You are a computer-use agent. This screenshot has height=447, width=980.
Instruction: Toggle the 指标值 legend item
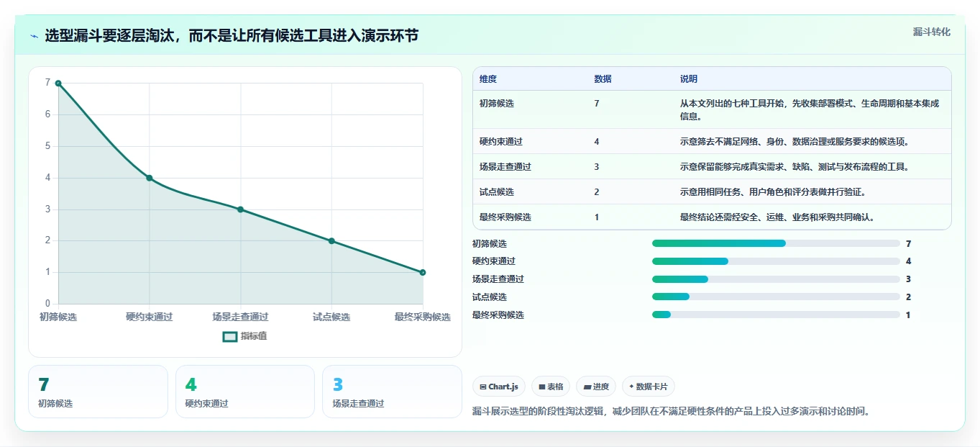(244, 336)
